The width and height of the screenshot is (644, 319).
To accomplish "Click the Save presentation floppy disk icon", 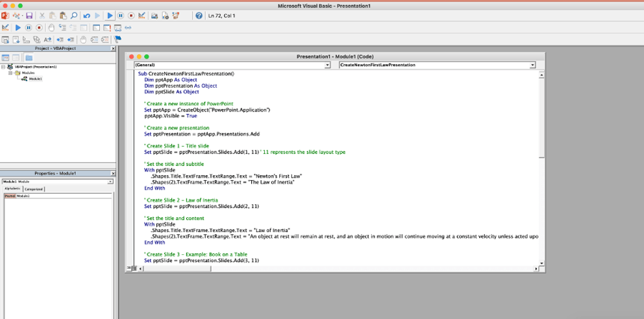I will (29, 16).
